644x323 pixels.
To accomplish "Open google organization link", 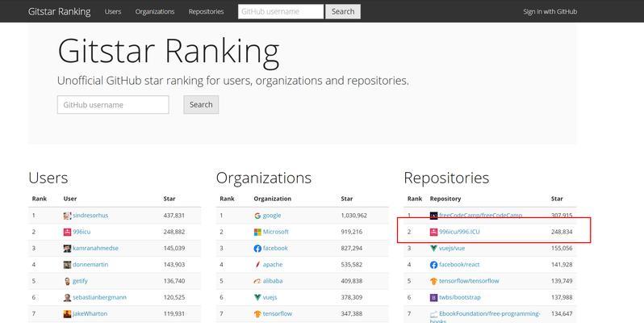I will click(272, 216).
